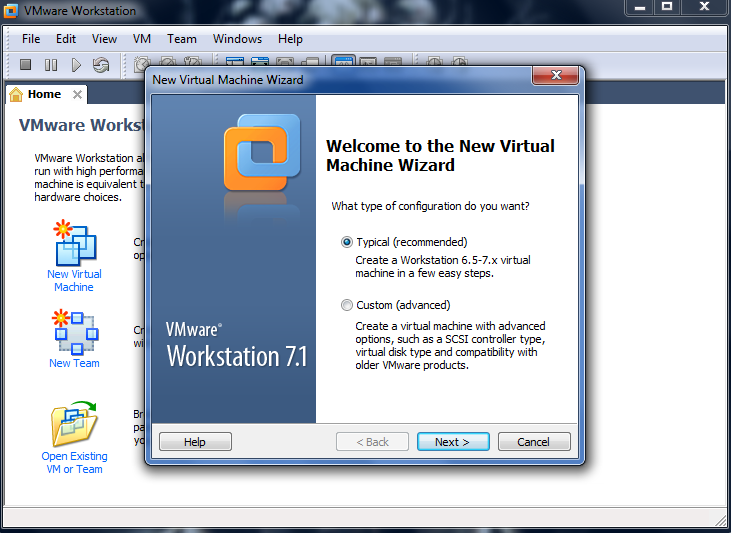Click the New Virtual Machine icon on Home
The width and height of the screenshot is (731, 533).
point(75,243)
